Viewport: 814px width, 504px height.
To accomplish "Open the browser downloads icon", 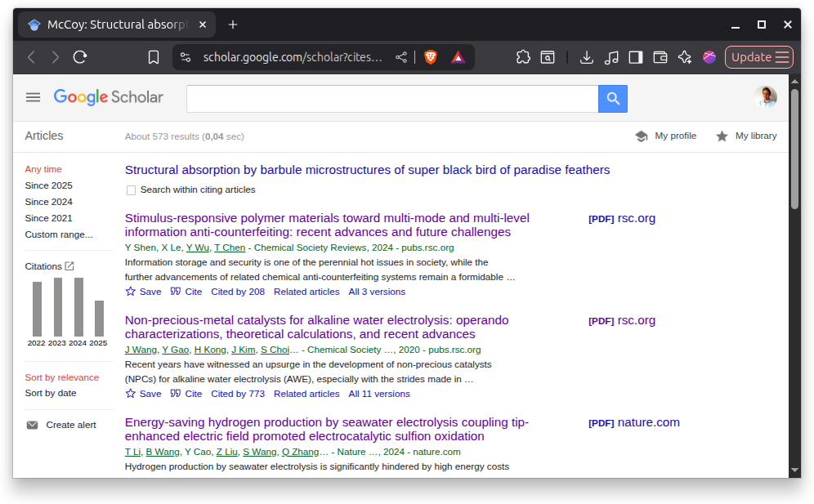I will 586,57.
